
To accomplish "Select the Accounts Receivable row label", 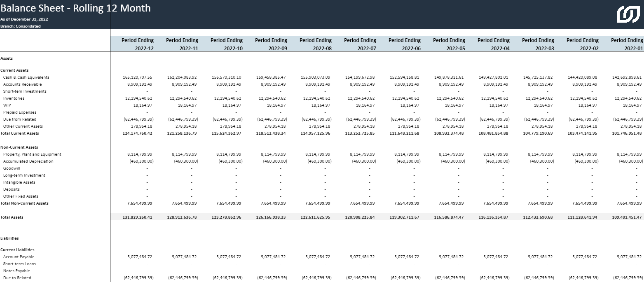I will point(22,84).
